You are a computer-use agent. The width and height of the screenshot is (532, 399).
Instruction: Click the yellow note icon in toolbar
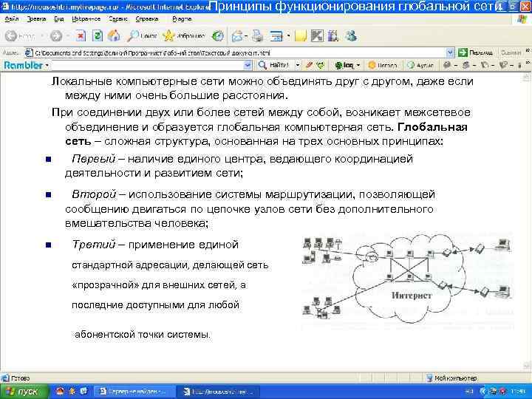click(x=301, y=36)
